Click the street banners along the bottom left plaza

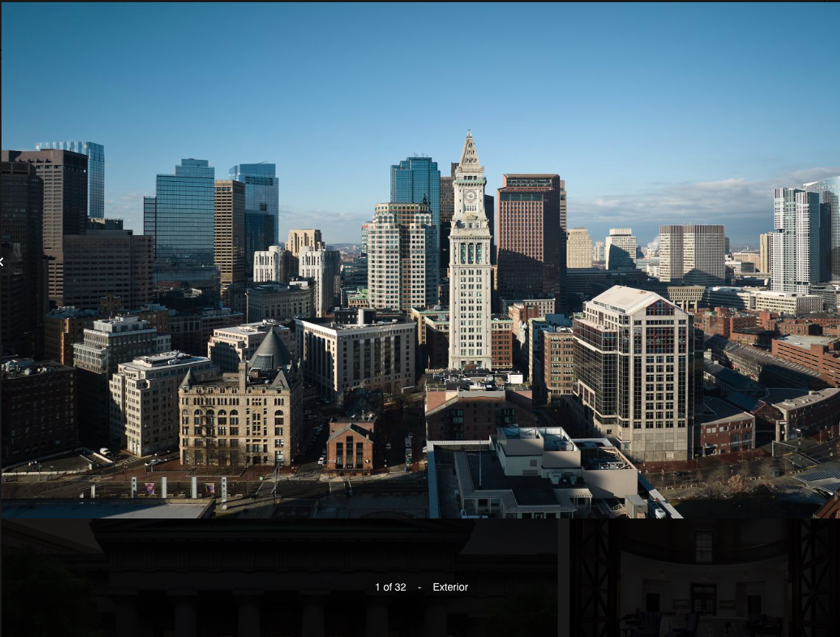tap(177, 488)
